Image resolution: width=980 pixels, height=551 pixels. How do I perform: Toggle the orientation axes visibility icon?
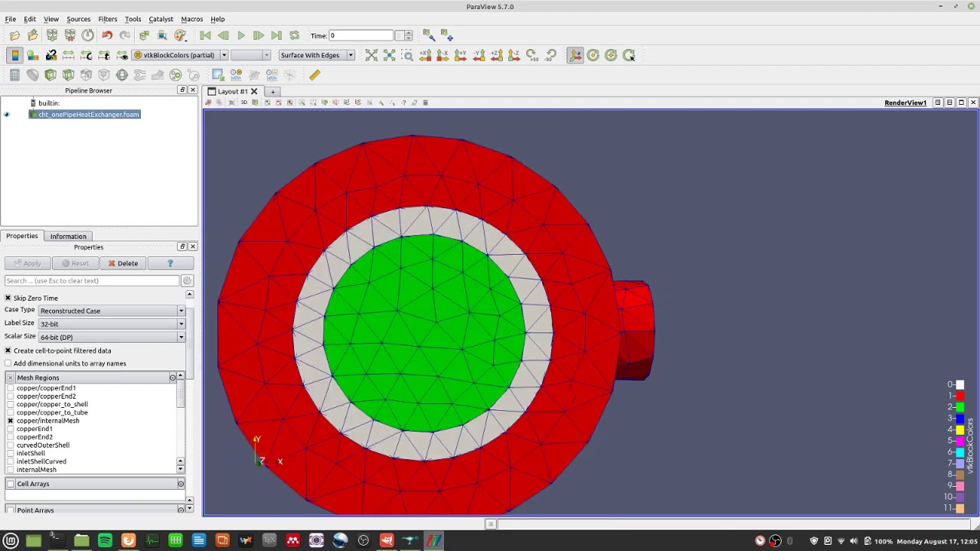coord(575,55)
